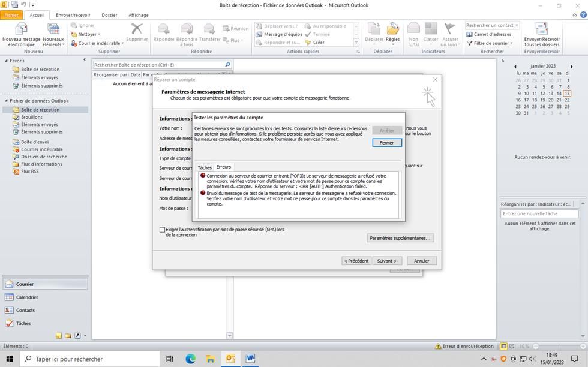Click the Rechercher Boîte de réception field
The width and height of the screenshot is (588, 367).
(158, 65)
